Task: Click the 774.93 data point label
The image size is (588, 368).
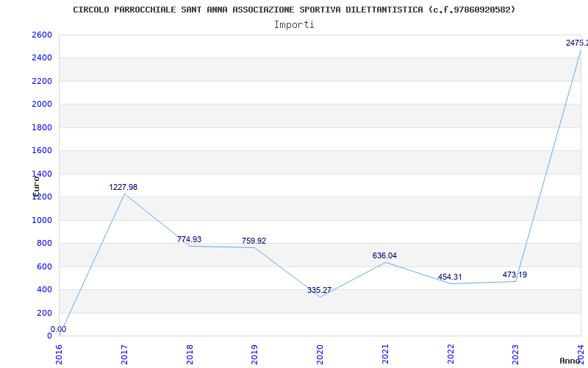Action: [x=189, y=240]
